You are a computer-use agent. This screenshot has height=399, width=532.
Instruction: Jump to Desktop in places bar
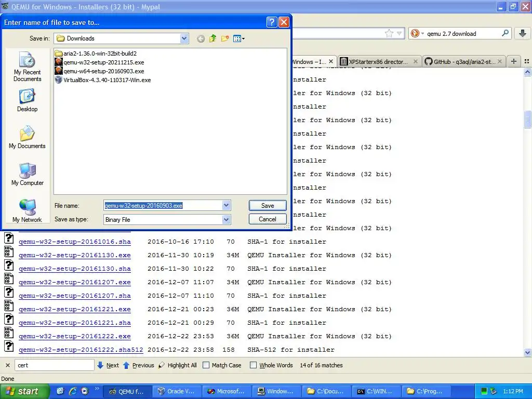point(27,100)
